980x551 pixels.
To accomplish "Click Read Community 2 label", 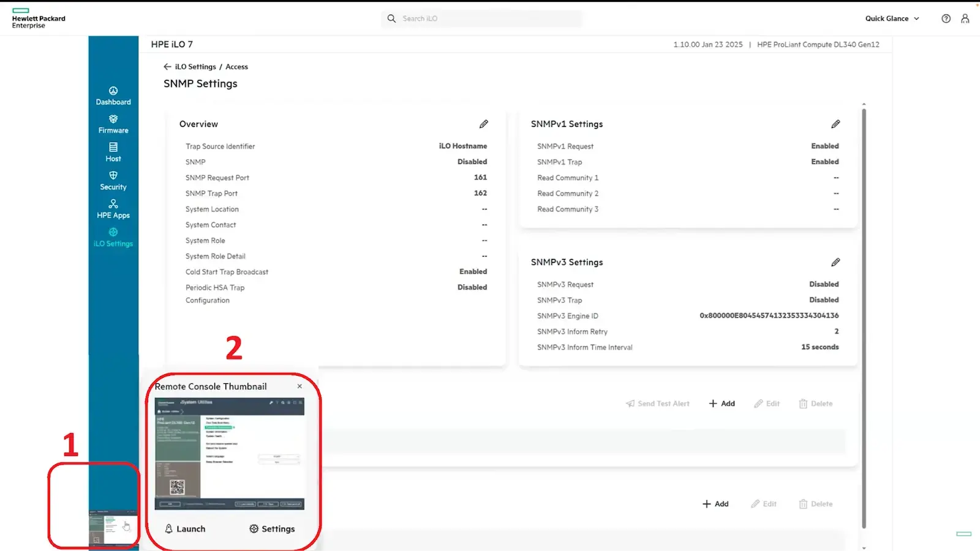I will tap(568, 193).
